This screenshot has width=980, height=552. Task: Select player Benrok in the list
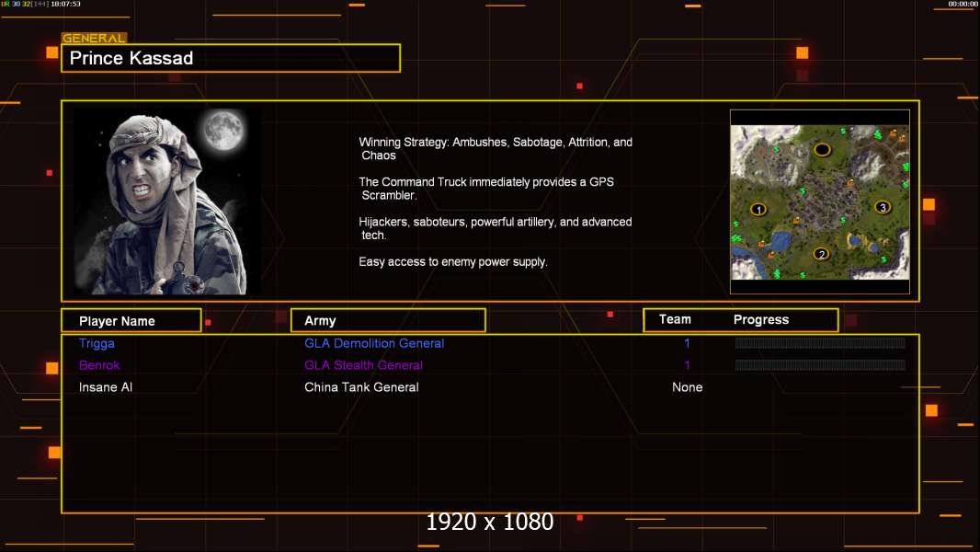(x=99, y=365)
